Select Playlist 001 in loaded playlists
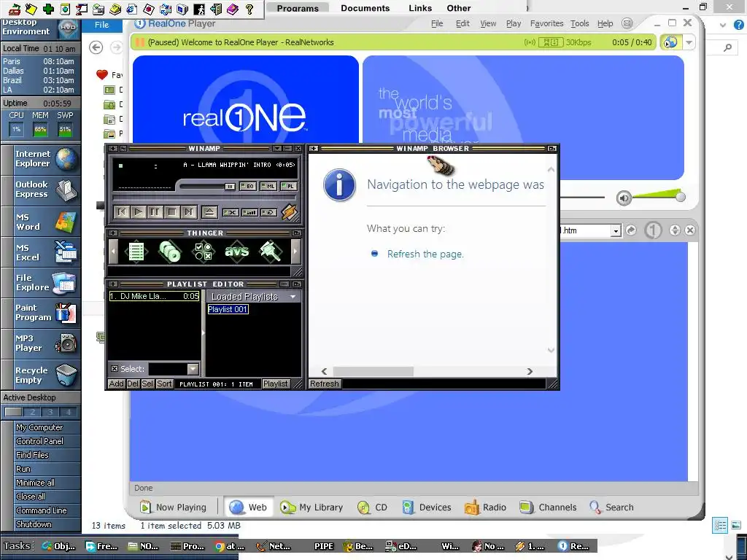 point(228,309)
